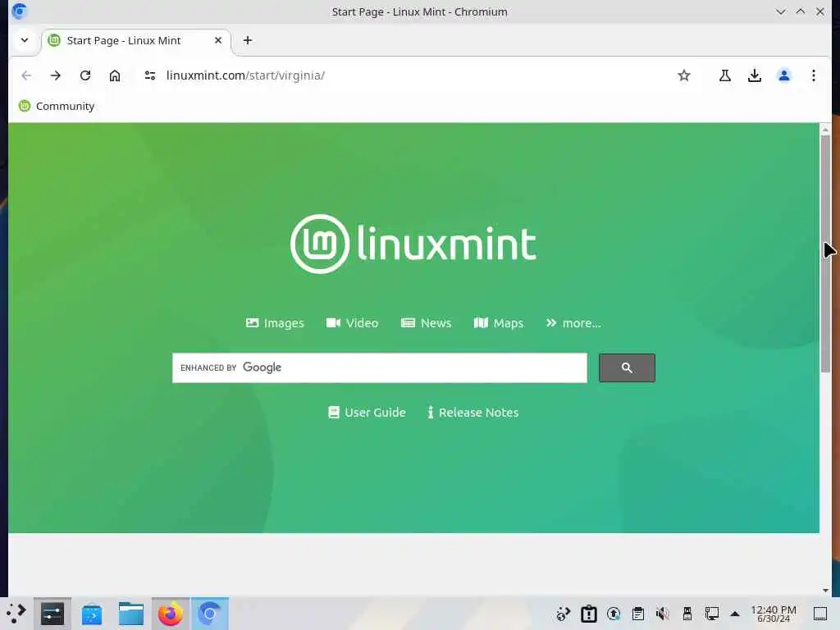Open a new tab with plus
The height and width of the screenshot is (630, 840).
coord(248,40)
